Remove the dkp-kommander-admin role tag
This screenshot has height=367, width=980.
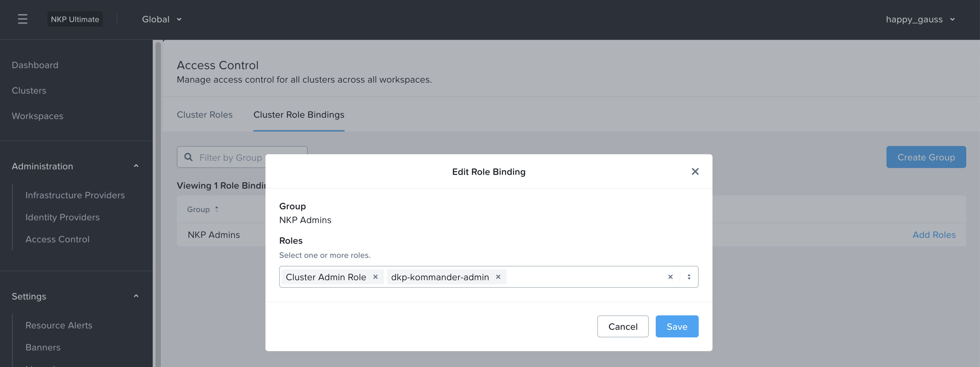(x=498, y=277)
